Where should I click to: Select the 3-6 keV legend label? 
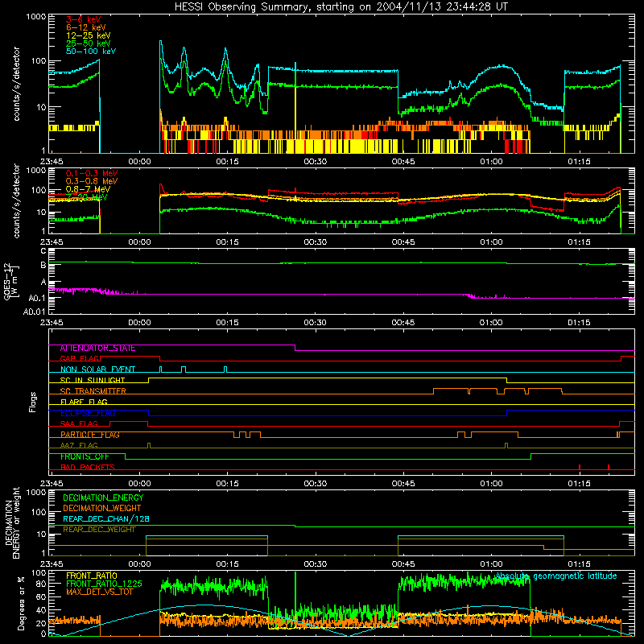tap(83, 19)
